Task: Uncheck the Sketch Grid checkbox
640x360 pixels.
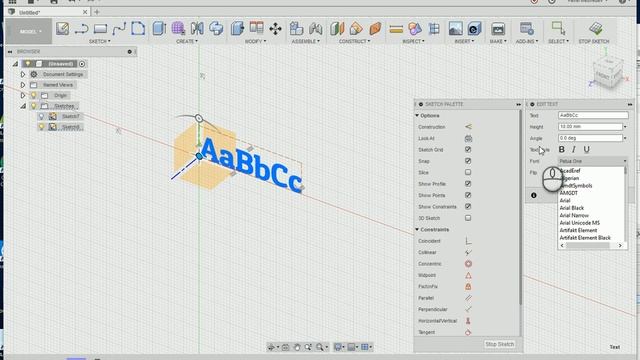Action: [468, 150]
